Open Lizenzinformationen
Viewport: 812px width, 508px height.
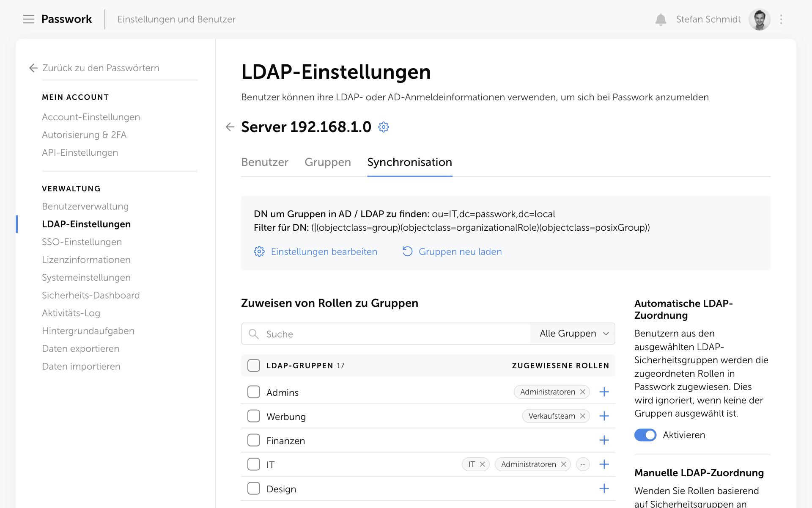click(86, 260)
